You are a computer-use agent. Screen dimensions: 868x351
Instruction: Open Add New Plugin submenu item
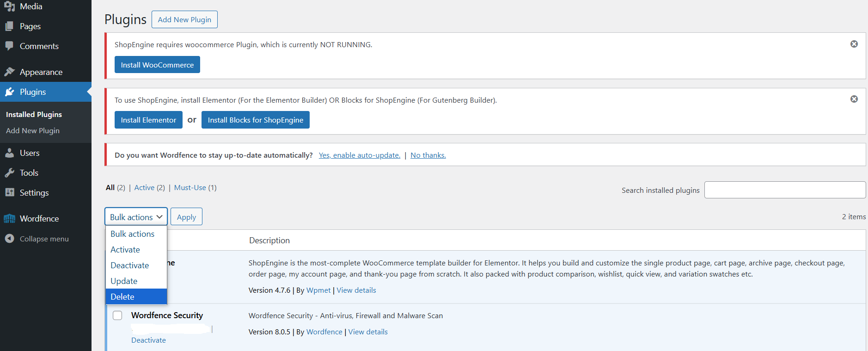(33, 131)
